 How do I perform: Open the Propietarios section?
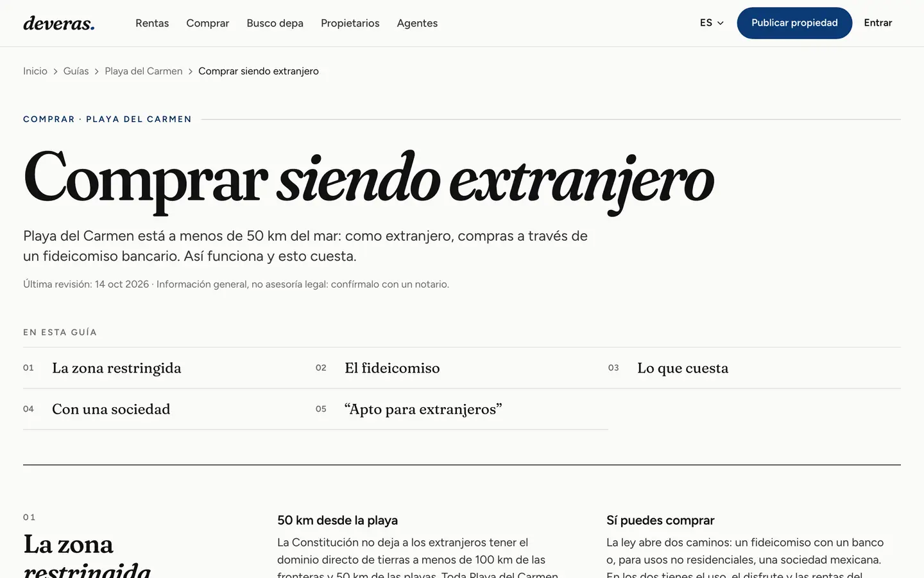(350, 23)
